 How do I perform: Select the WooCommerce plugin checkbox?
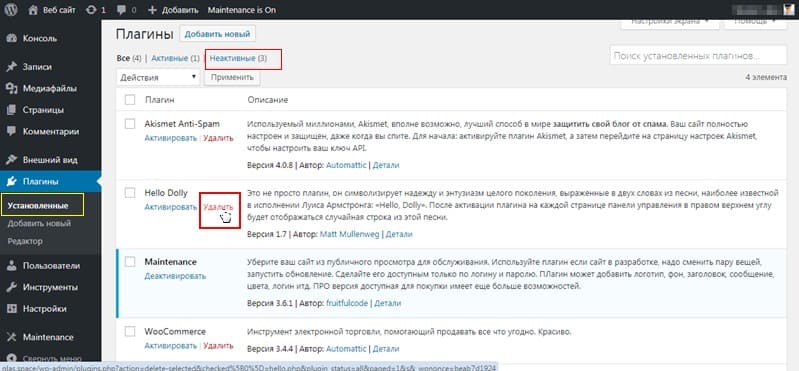click(x=130, y=331)
